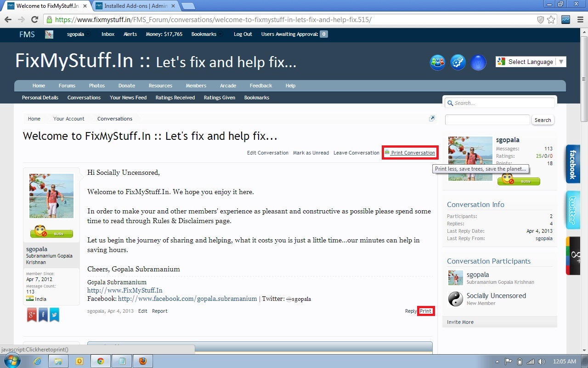588x368 pixels.
Task: Click the open-in-new-window icon beside breadcrumbs
Action: coord(432,119)
